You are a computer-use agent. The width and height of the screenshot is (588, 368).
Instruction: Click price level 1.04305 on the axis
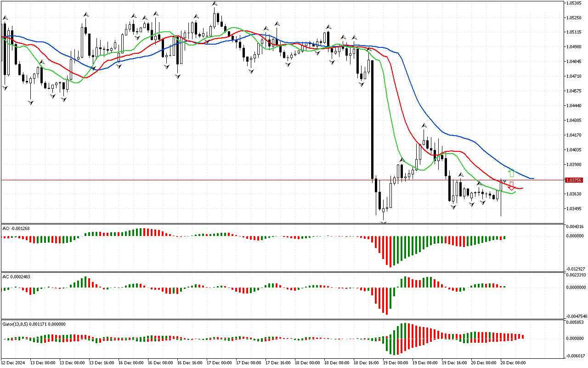tap(574, 121)
